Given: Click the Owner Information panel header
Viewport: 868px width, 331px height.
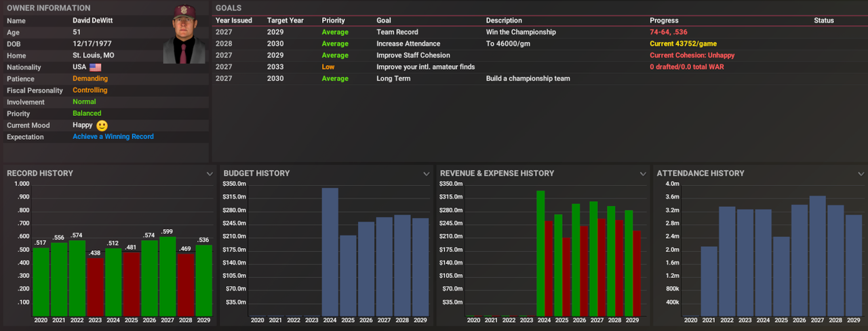Looking at the screenshot, I should pos(49,8).
